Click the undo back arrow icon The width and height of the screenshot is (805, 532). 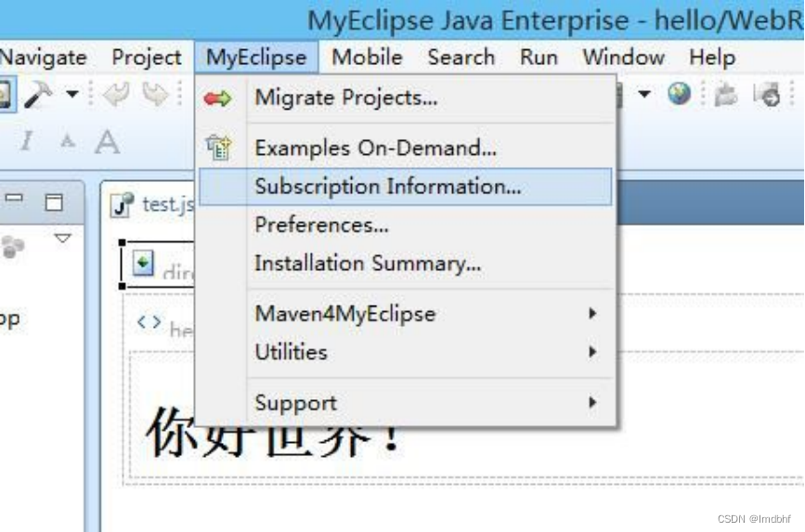pos(117,95)
